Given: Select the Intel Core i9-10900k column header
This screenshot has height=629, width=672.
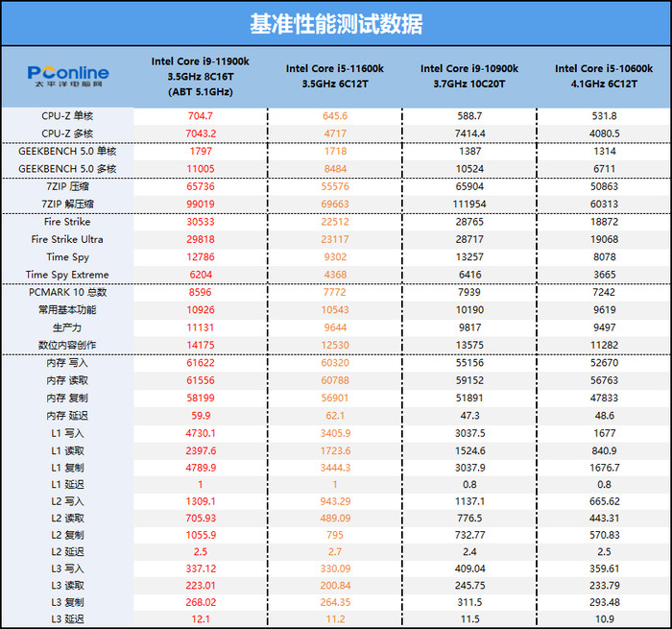Looking at the screenshot, I should pos(469,76).
